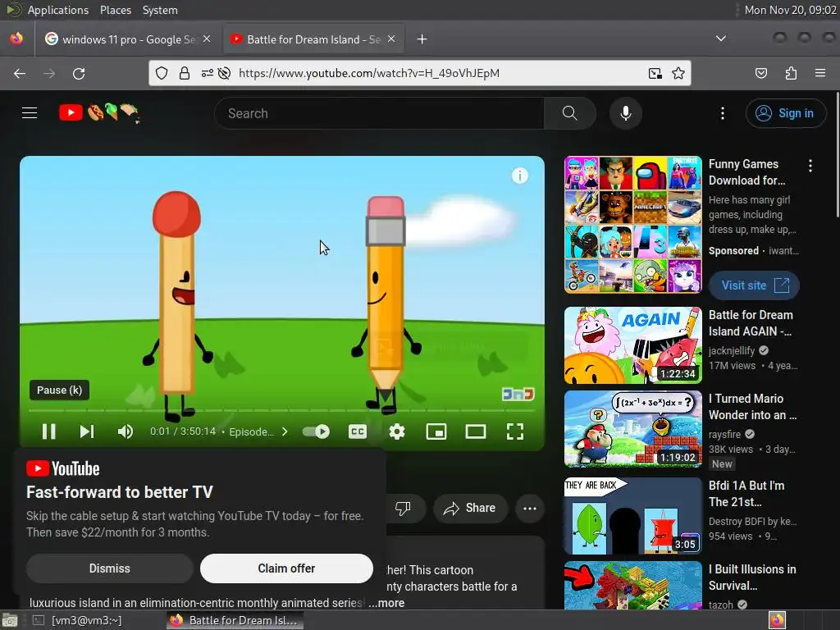The height and width of the screenshot is (630, 840).
Task: Switch to windows 11 pro Google tab
Action: tap(129, 39)
